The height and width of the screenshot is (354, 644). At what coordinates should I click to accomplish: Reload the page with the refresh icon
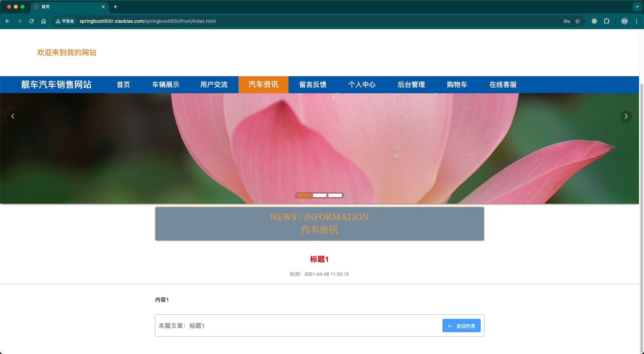click(32, 21)
